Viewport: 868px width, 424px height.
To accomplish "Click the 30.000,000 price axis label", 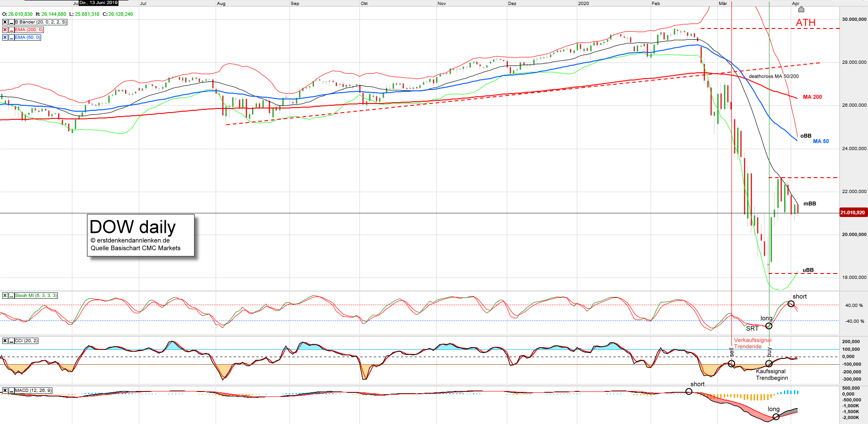I will (x=854, y=19).
